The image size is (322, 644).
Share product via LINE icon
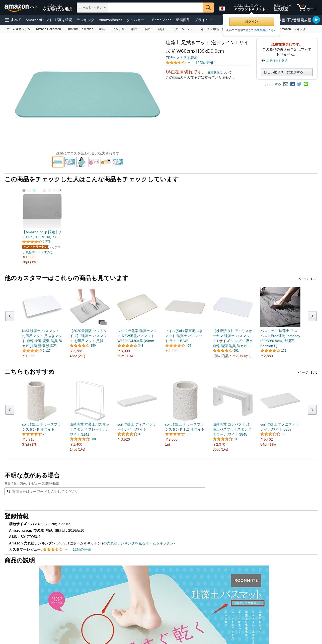tap(306, 84)
